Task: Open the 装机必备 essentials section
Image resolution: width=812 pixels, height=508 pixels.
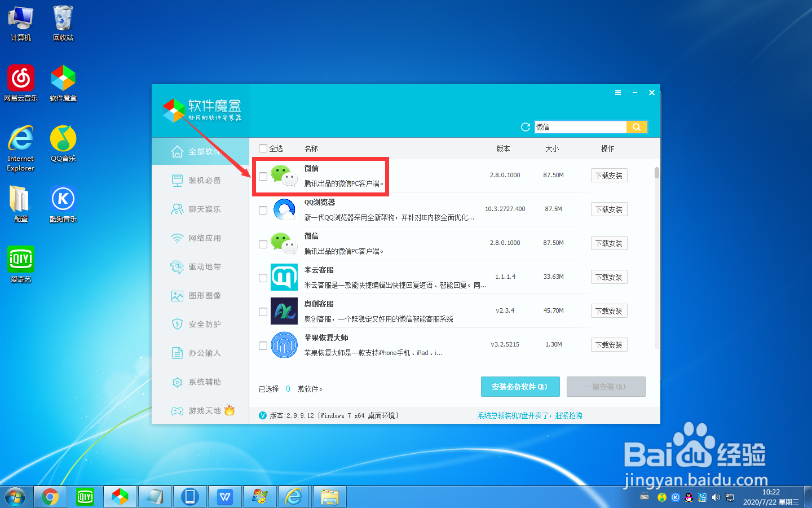Action: coord(203,180)
